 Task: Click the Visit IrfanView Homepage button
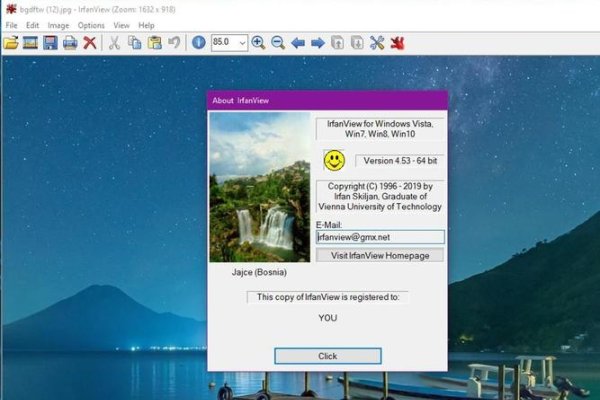pyautogui.click(x=379, y=256)
